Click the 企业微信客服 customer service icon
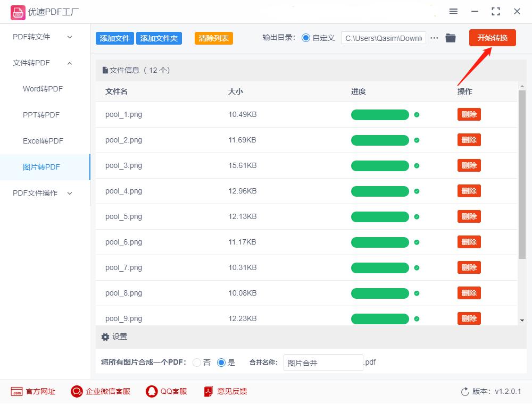Screen dimensions: 532x404 pos(76,391)
